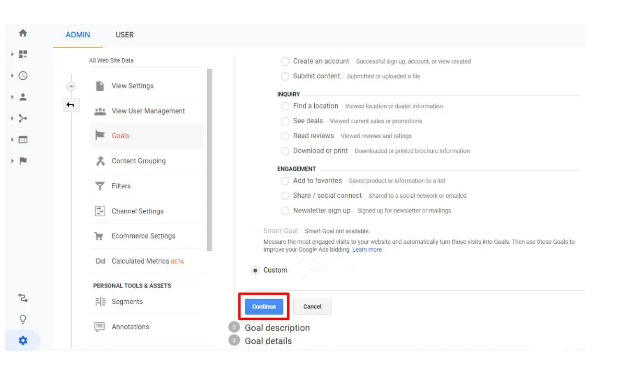Expand the Acquisition sidebar arrow
The image size is (637, 380).
pyautogui.click(x=12, y=118)
